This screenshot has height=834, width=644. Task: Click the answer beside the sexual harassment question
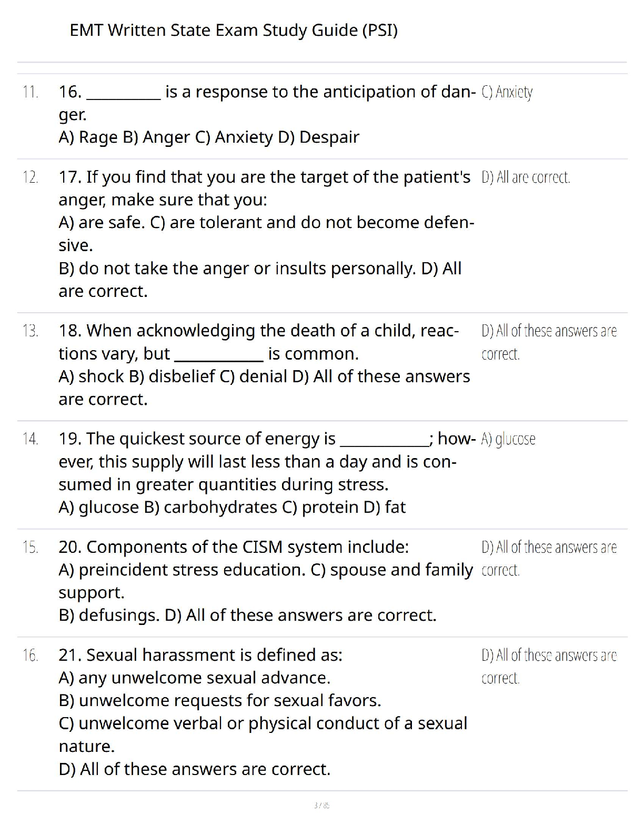tap(548, 666)
